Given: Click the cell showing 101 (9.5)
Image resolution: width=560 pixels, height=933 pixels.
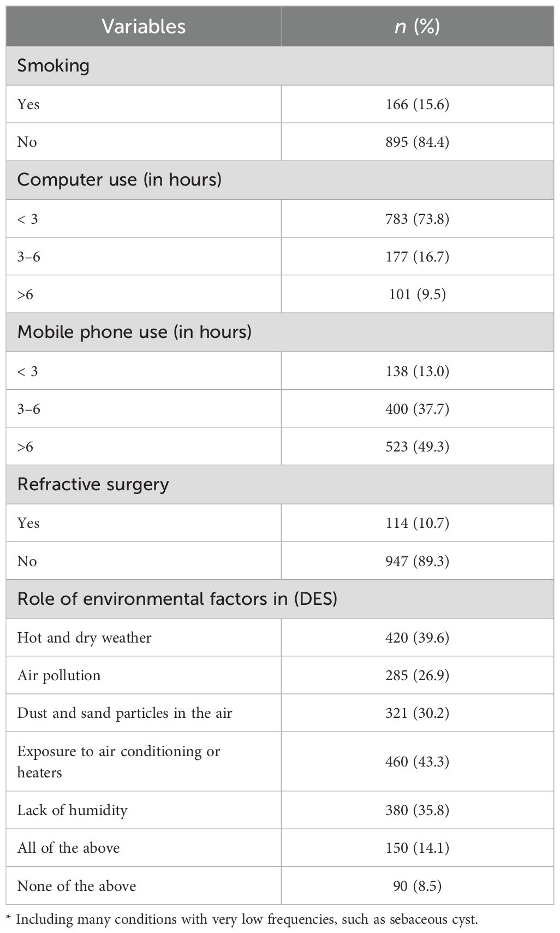Looking at the screenshot, I should pos(417,294).
